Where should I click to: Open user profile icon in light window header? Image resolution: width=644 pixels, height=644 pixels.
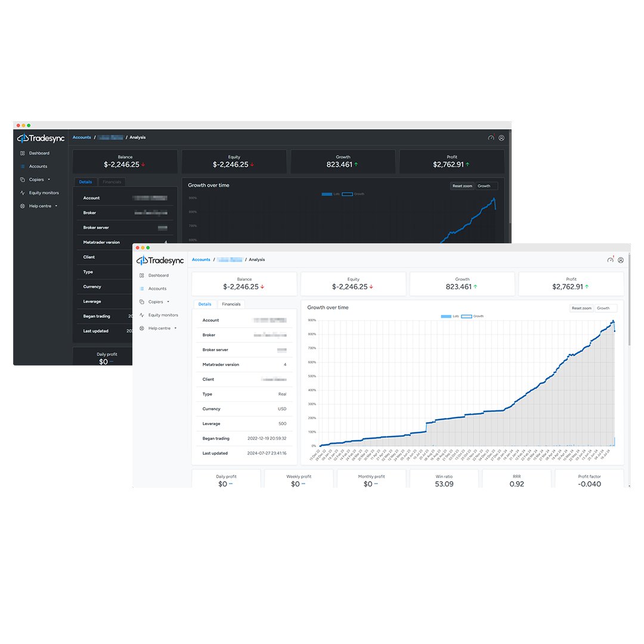click(621, 260)
